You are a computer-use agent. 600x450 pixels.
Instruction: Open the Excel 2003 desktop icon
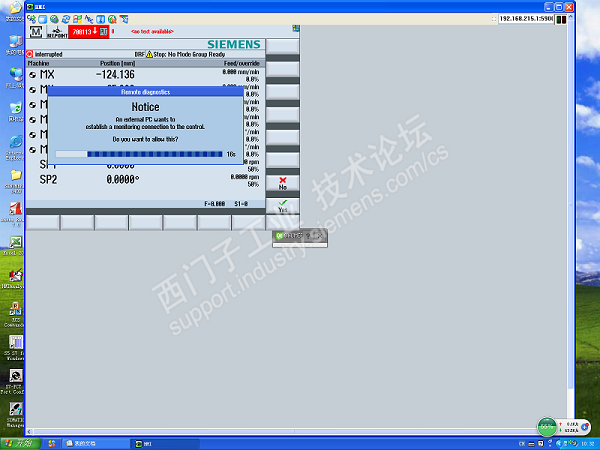tap(15, 246)
